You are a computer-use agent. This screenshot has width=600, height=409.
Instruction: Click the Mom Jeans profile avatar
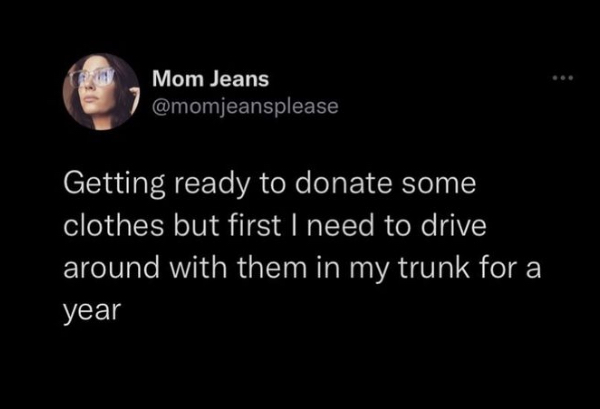(x=101, y=91)
